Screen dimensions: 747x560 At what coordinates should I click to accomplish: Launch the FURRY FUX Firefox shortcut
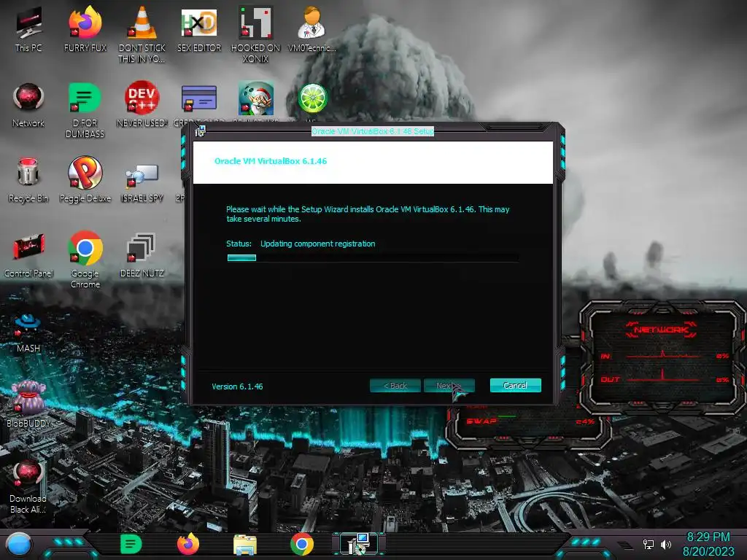pyautogui.click(x=85, y=29)
